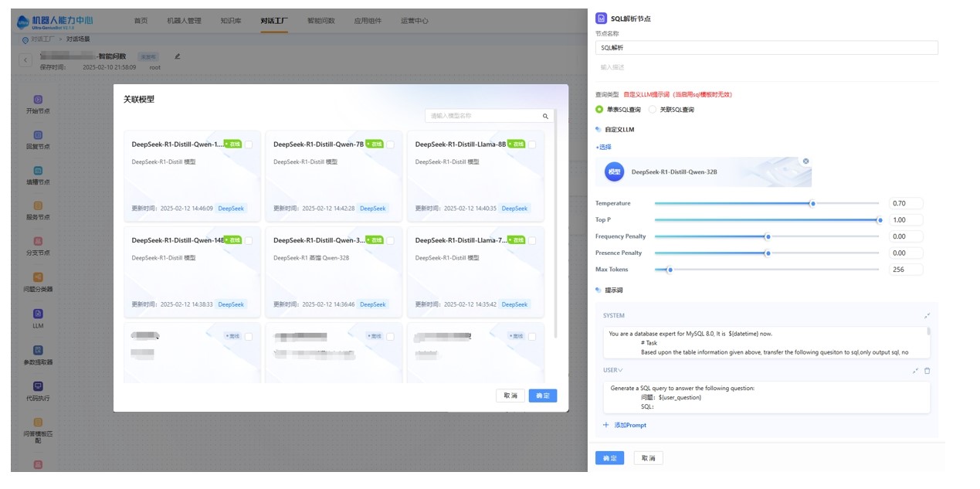Click 取消 at the SQL解析节点 panel bottom

(x=648, y=458)
